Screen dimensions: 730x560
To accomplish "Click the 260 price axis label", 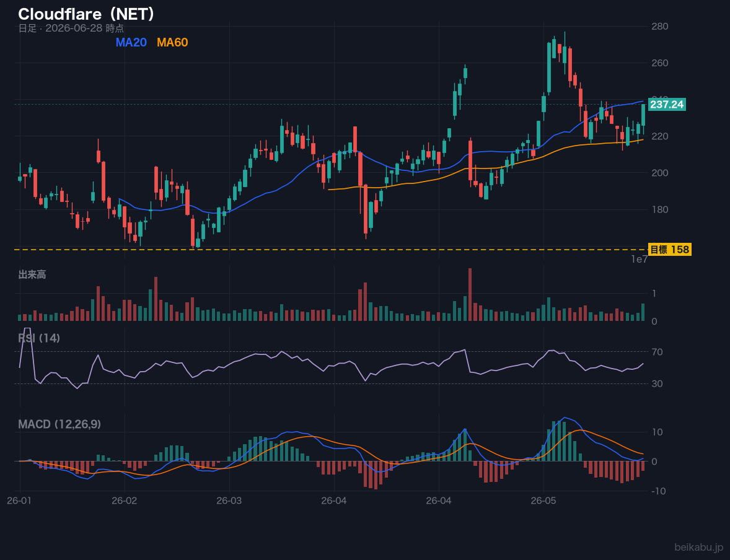I will [660, 63].
